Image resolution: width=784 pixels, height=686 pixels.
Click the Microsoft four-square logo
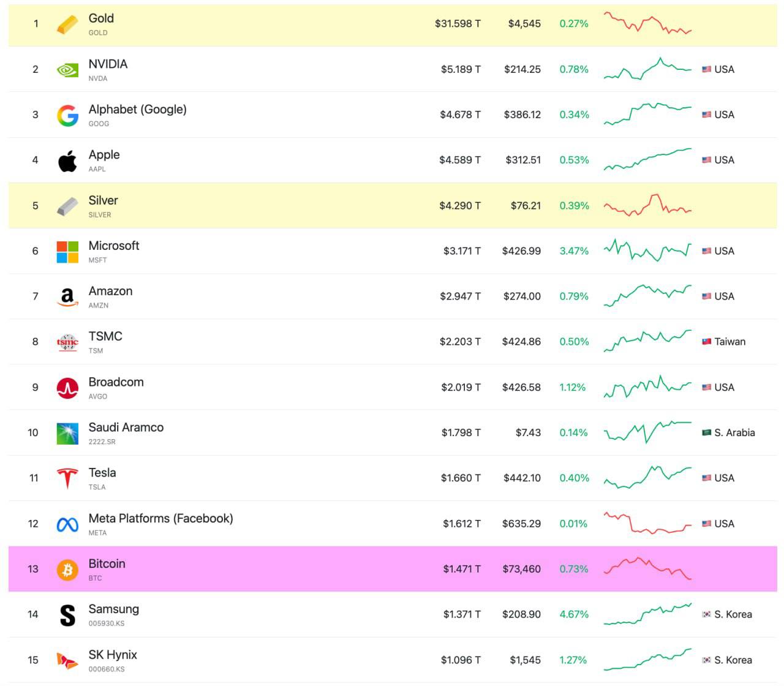tap(67, 252)
